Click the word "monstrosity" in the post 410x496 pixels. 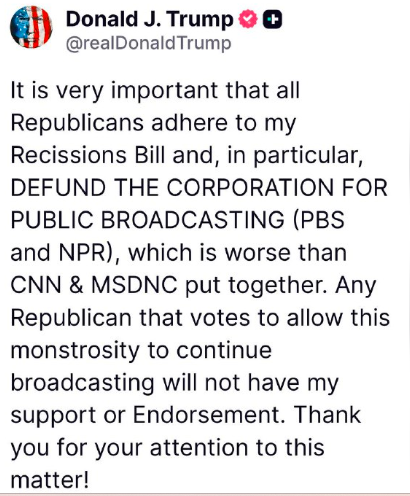(x=75, y=351)
